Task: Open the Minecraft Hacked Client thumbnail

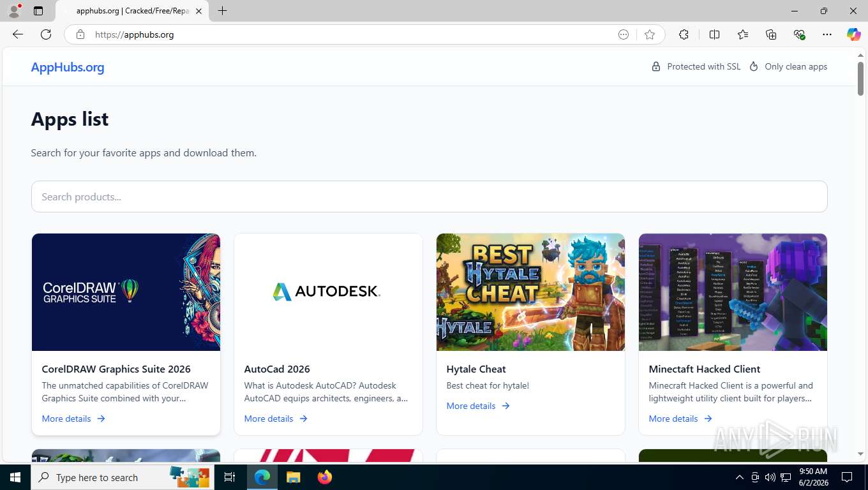Action: pyautogui.click(x=733, y=292)
